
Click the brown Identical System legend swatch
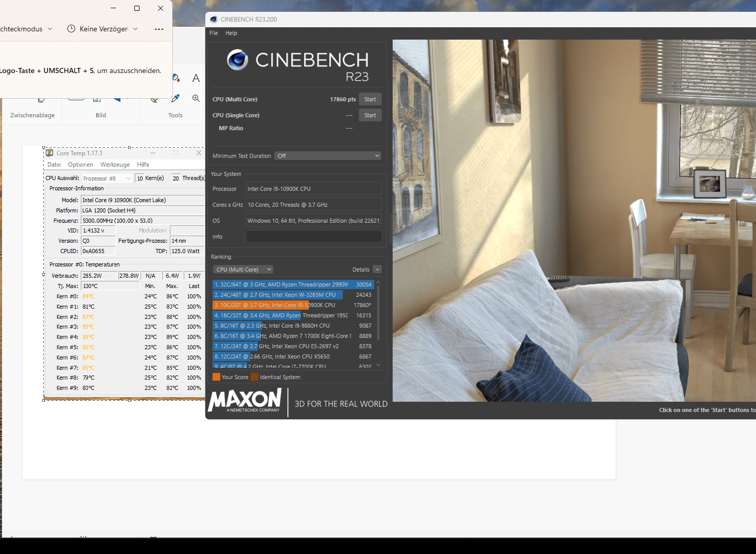(x=254, y=377)
